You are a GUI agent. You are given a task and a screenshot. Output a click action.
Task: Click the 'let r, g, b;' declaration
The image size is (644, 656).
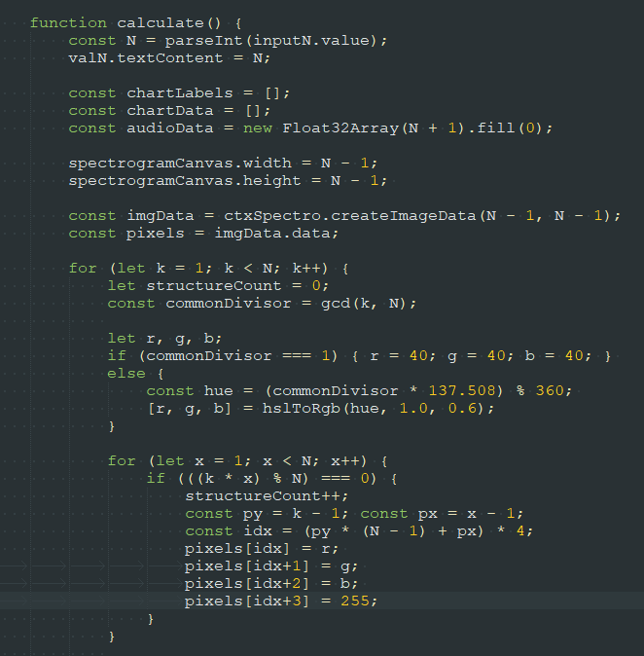160,338
